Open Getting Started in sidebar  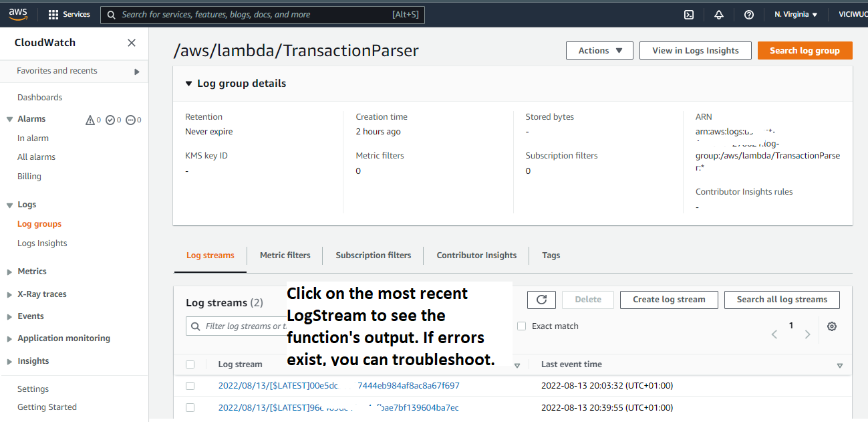pyautogui.click(x=47, y=407)
